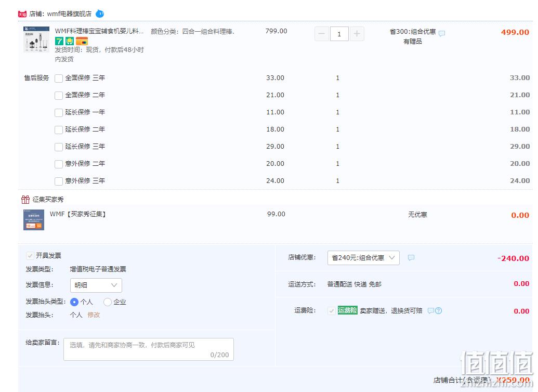The height and width of the screenshot is (392, 538).
Task: Check 全面保修 二年 warranty option
Action: click(59, 96)
